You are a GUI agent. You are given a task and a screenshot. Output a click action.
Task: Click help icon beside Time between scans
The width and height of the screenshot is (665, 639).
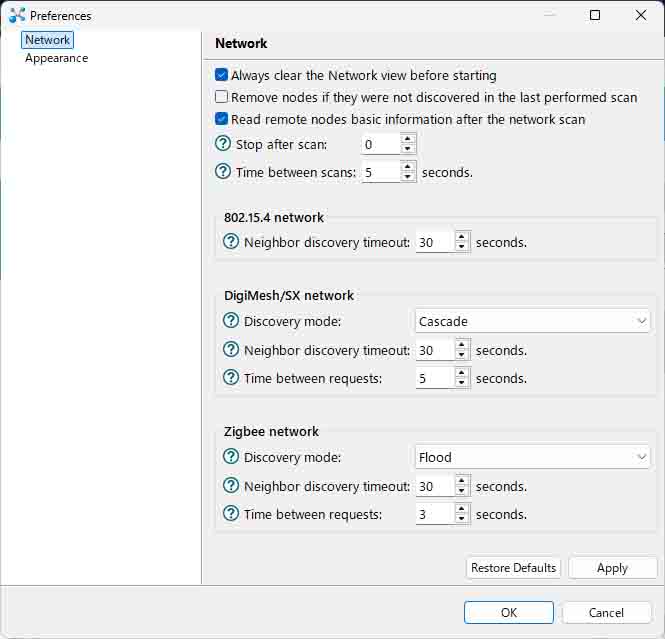tap(223, 172)
